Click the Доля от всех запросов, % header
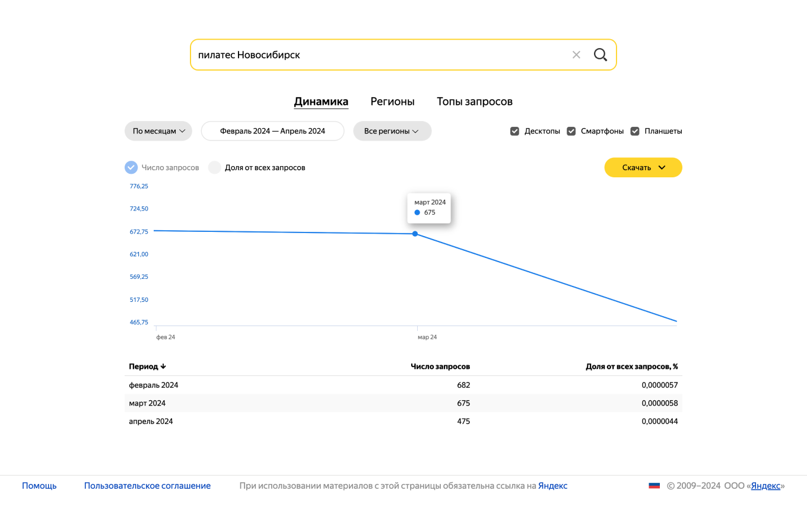807x532 pixels. [632, 367]
